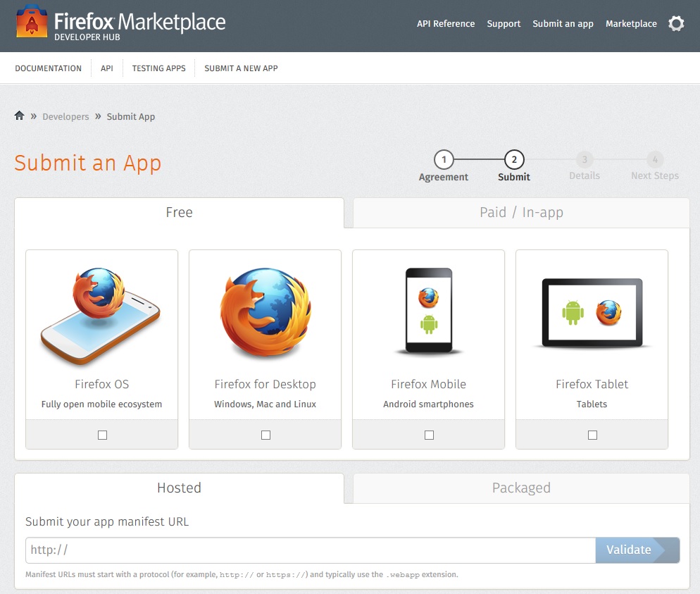Open the API menu item

[107, 68]
